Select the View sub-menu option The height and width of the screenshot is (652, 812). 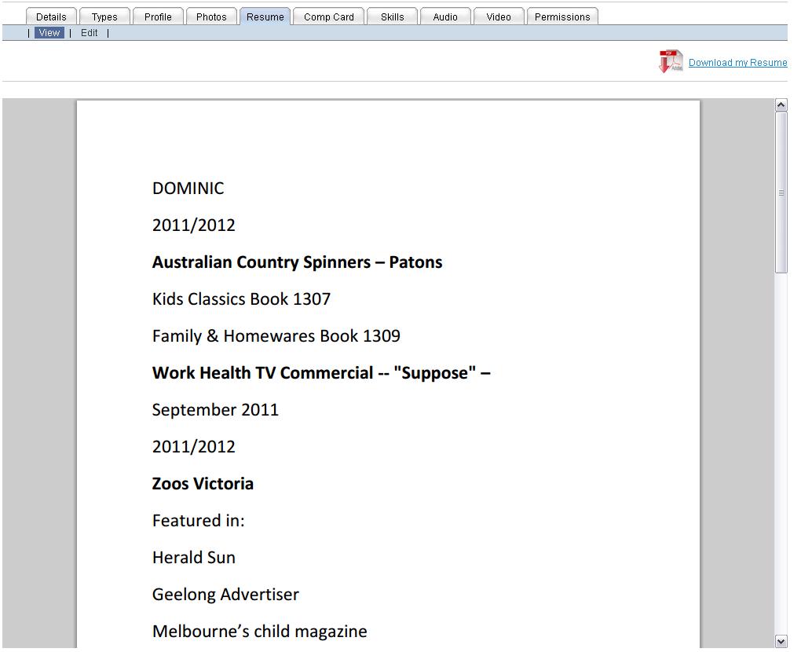(49, 33)
